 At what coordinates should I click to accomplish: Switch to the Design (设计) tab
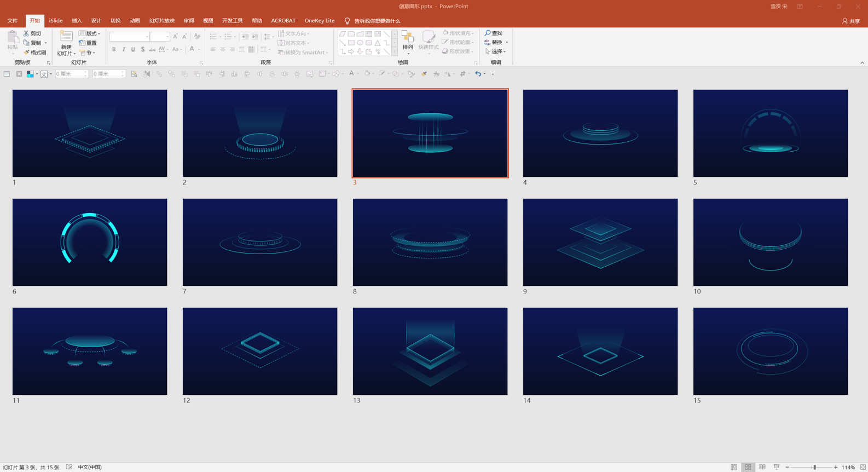(x=96, y=21)
